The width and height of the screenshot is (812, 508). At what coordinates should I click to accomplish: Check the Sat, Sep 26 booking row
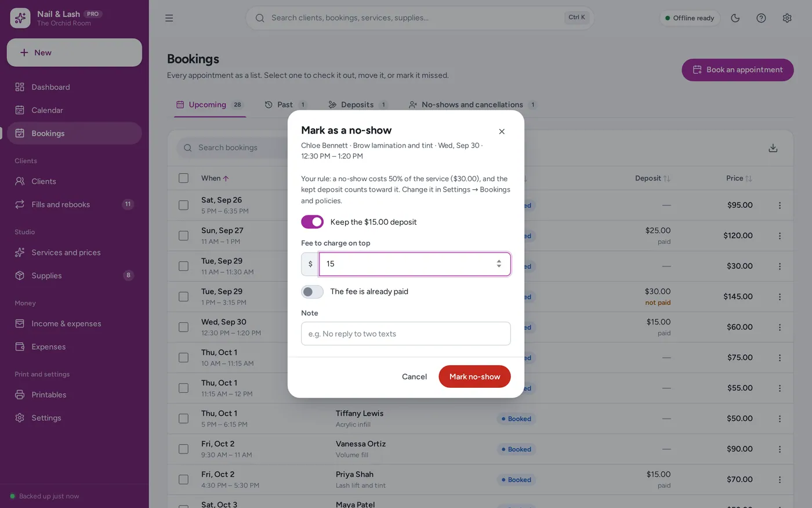click(x=183, y=206)
